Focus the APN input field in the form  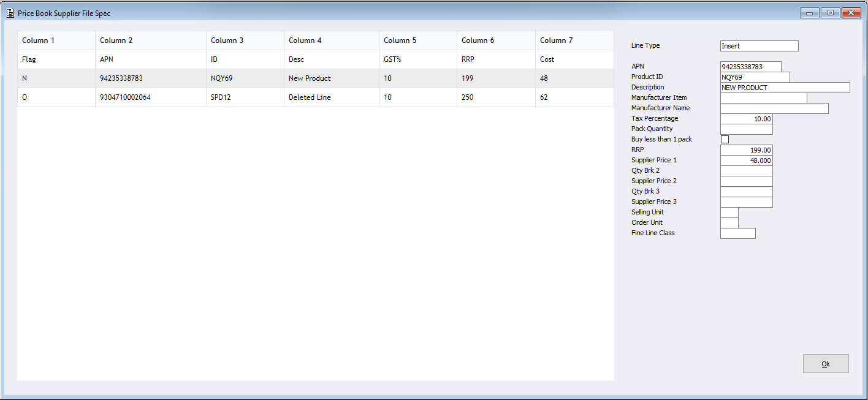point(751,67)
